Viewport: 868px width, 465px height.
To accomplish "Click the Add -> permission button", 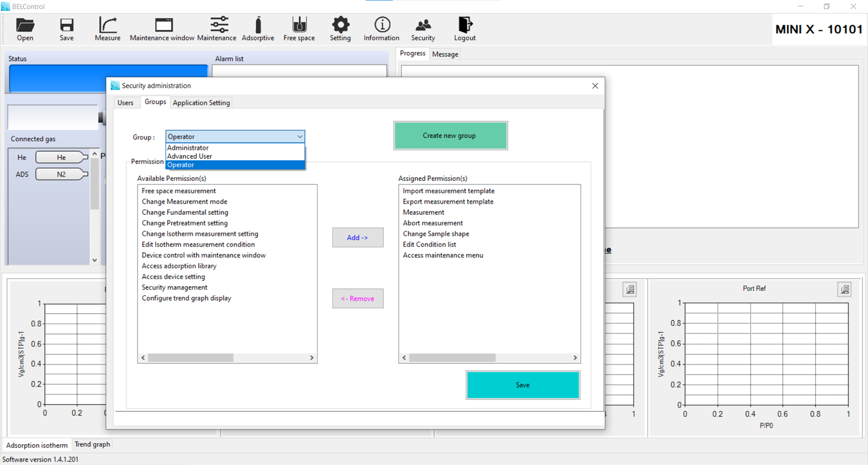I will 357,238.
